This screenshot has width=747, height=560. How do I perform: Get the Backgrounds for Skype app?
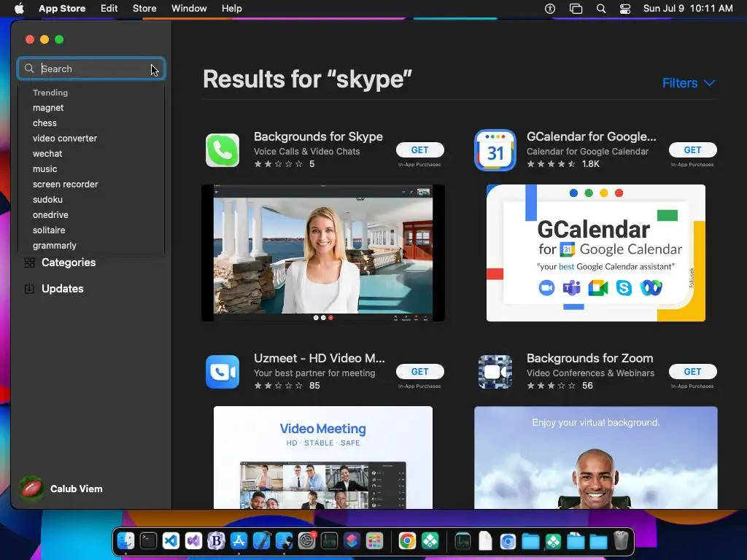click(x=419, y=150)
